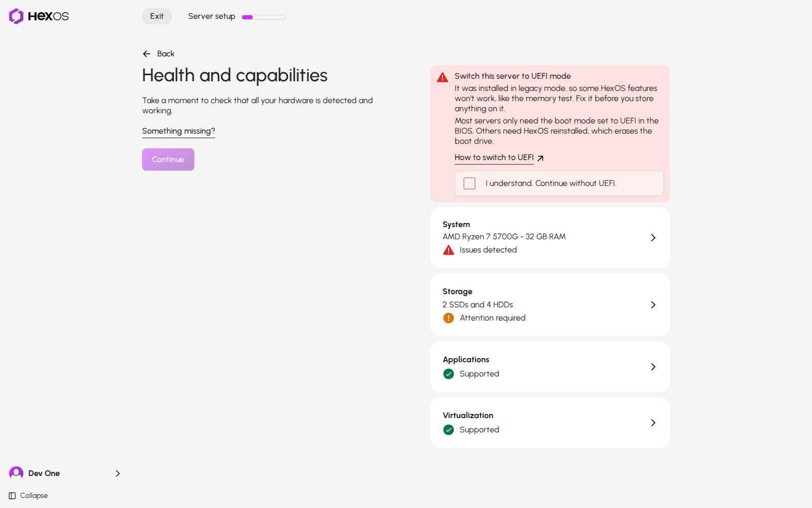Click the Server setup label
The image size is (812, 508).
(x=212, y=16)
